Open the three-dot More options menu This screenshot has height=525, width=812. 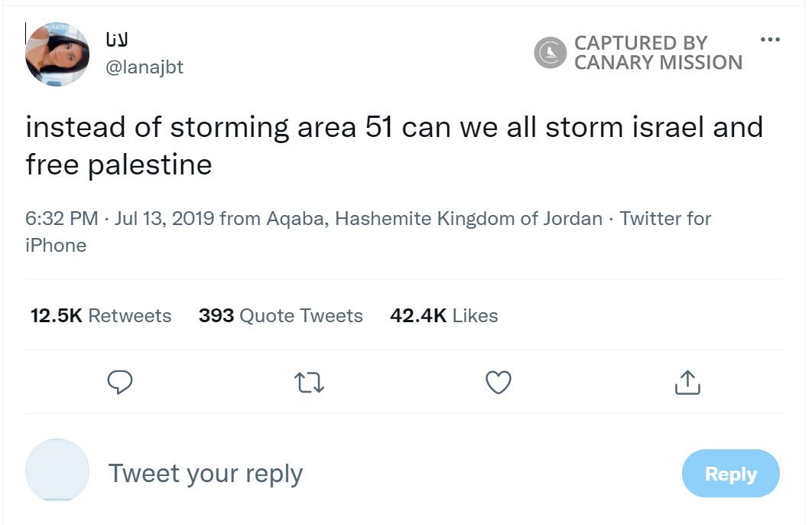click(x=770, y=40)
